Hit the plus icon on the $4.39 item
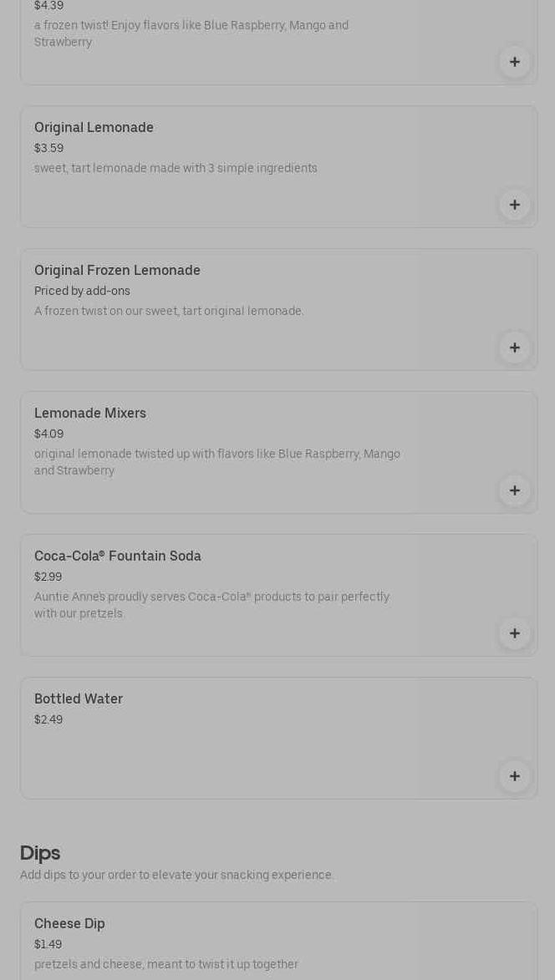 coord(515,62)
